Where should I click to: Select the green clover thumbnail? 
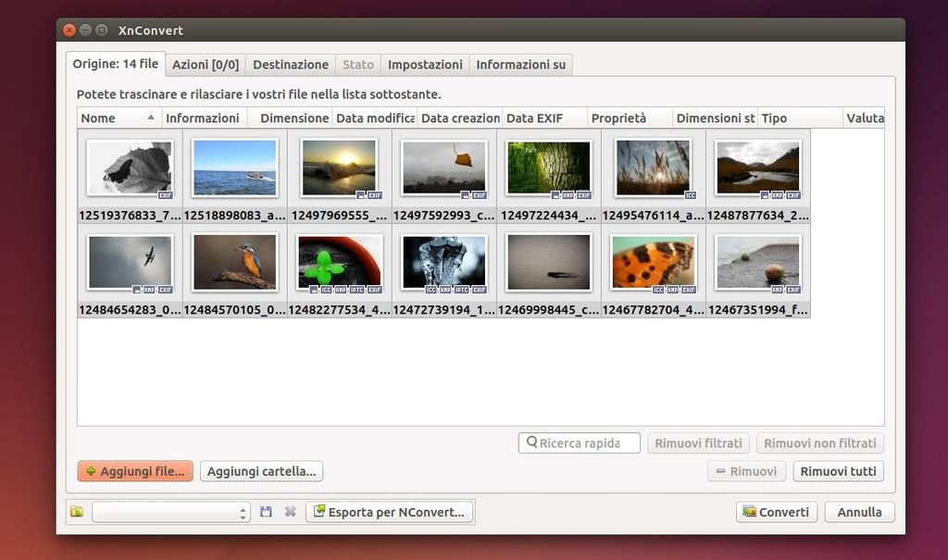[339, 262]
